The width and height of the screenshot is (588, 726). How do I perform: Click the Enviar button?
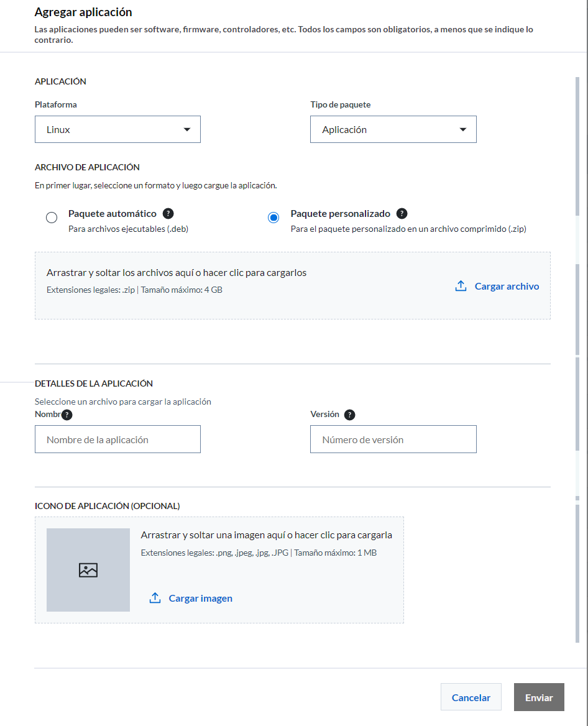539,697
